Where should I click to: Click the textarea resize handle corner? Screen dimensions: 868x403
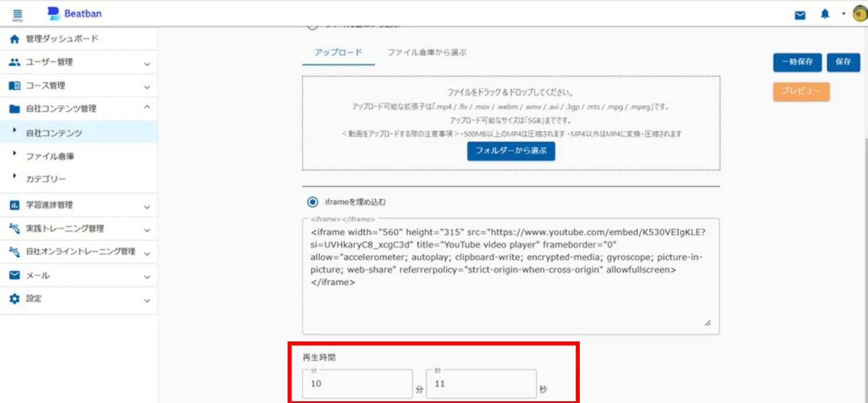(708, 323)
